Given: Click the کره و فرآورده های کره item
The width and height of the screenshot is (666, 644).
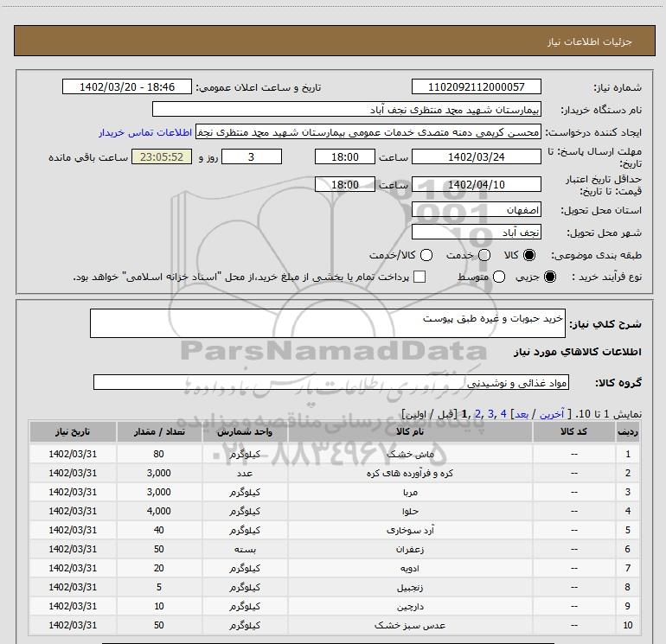Looking at the screenshot, I should coord(410,473).
